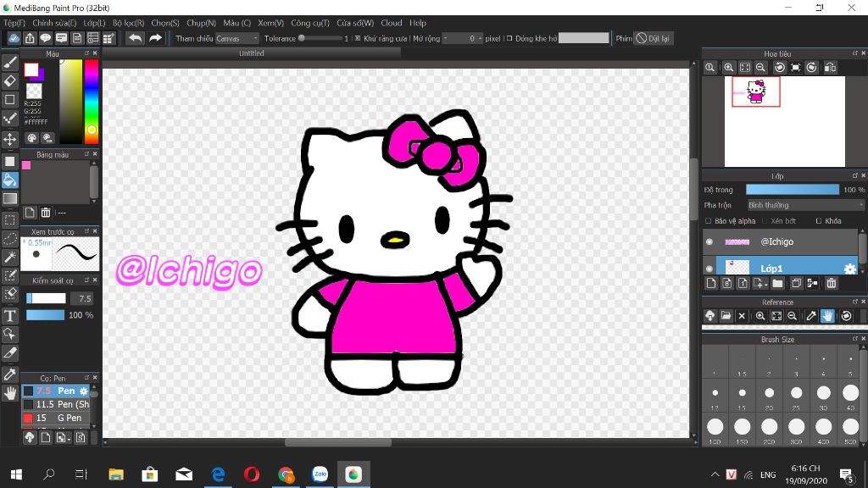Tick the Khóa lock checkbox
The height and width of the screenshot is (488, 868).
819,221
